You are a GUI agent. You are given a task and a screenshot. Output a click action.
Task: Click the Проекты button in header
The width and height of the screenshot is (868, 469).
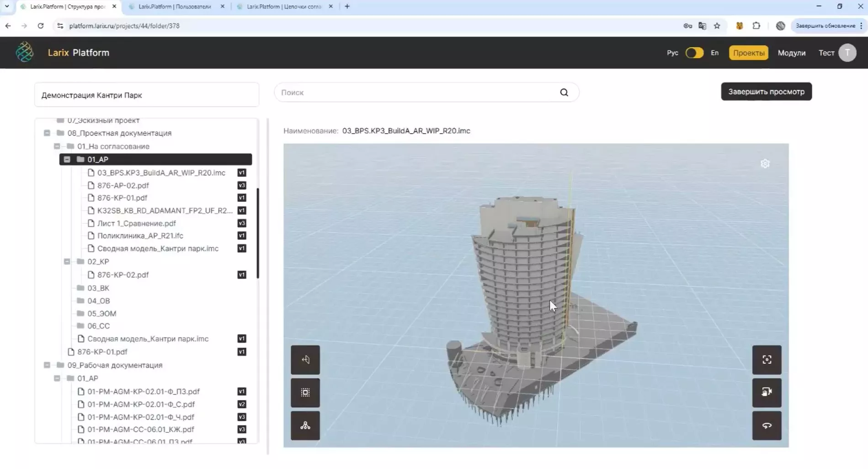(x=748, y=53)
